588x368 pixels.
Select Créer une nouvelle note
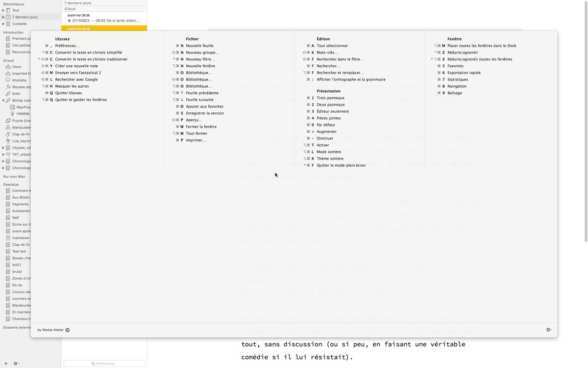coord(76,66)
